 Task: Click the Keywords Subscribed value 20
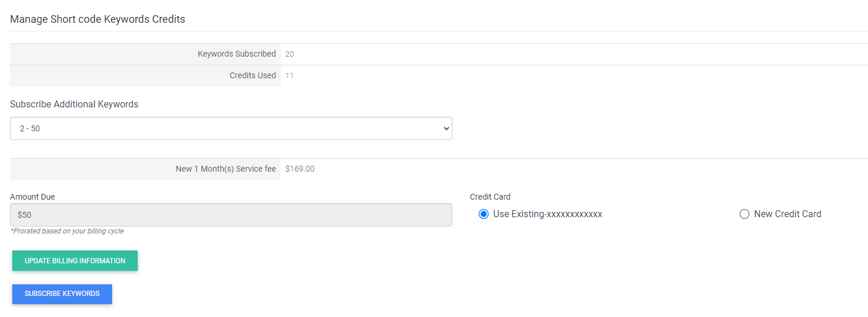[x=290, y=54]
